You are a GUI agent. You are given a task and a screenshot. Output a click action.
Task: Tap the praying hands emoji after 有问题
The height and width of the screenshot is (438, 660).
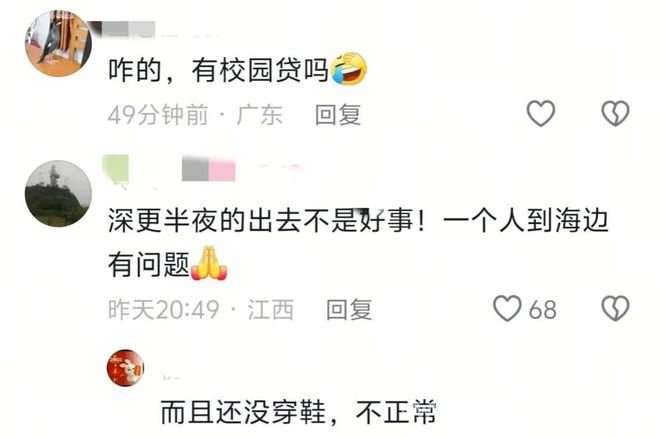pyautogui.click(x=209, y=264)
